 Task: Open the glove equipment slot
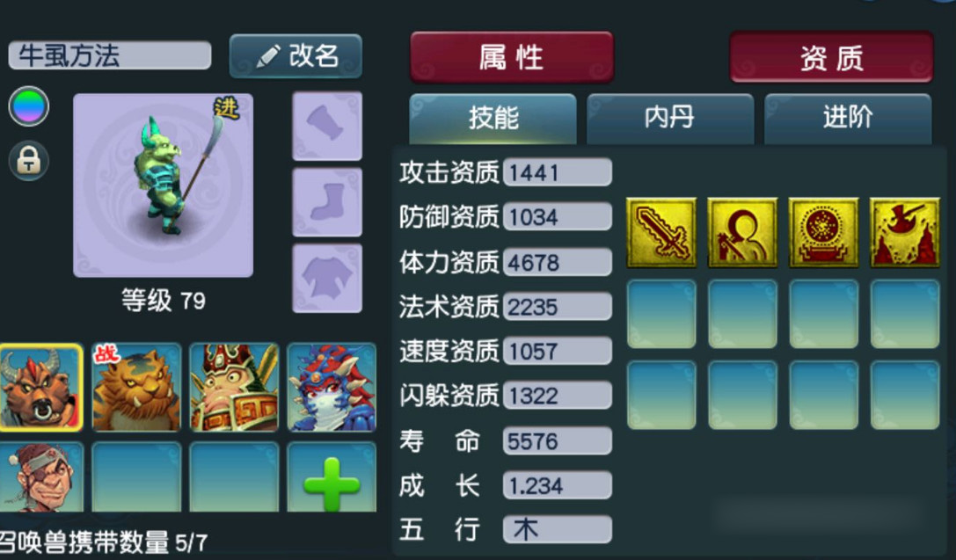(x=327, y=126)
